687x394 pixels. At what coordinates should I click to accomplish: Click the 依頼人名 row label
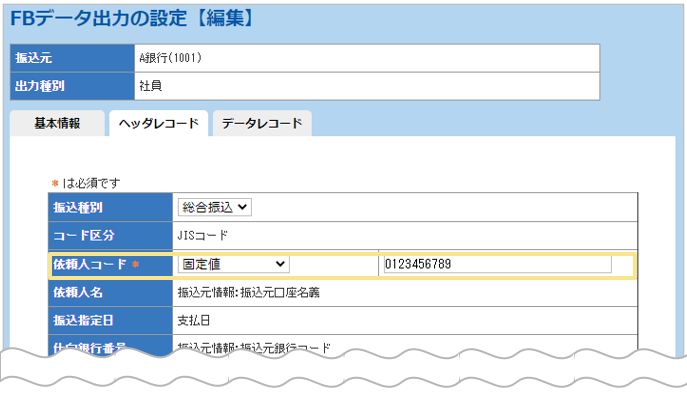78,292
